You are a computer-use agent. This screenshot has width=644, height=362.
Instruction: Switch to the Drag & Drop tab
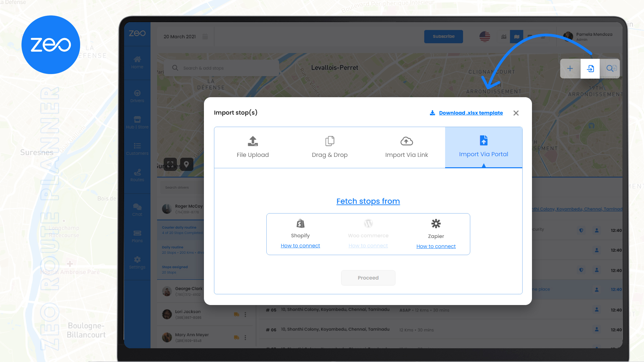[x=329, y=147]
